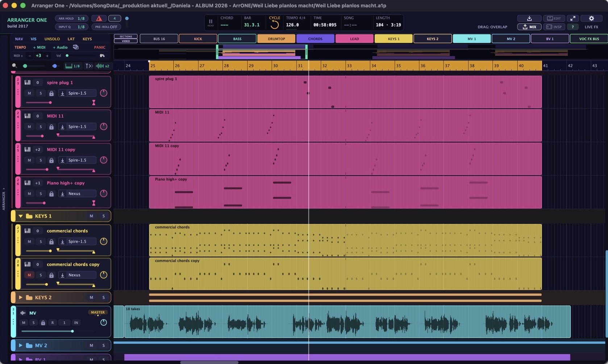
Task: Click the waveform icon of MV track
Action: pyautogui.click(x=23, y=313)
